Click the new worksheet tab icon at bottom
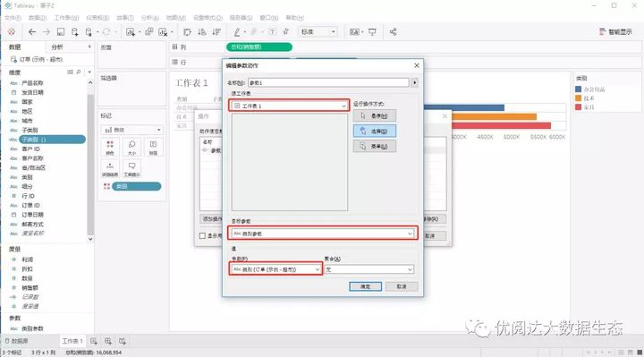Viewport: 644px width, 357px height. pyautogui.click(x=94, y=341)
